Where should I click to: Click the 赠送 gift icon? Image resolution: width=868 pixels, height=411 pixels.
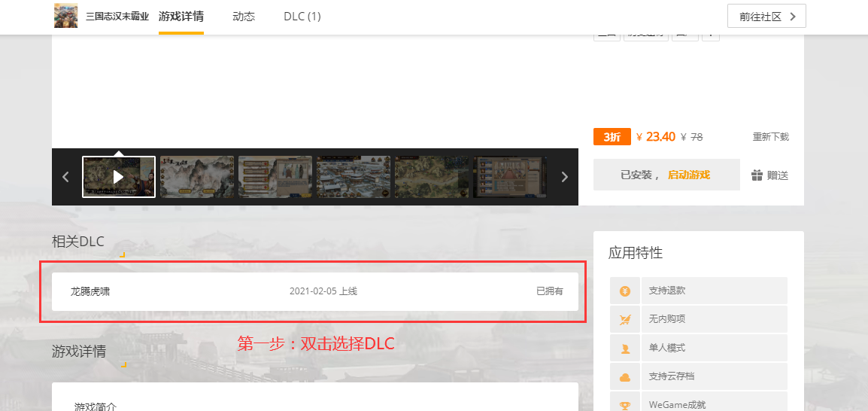[x=757, y=175]
